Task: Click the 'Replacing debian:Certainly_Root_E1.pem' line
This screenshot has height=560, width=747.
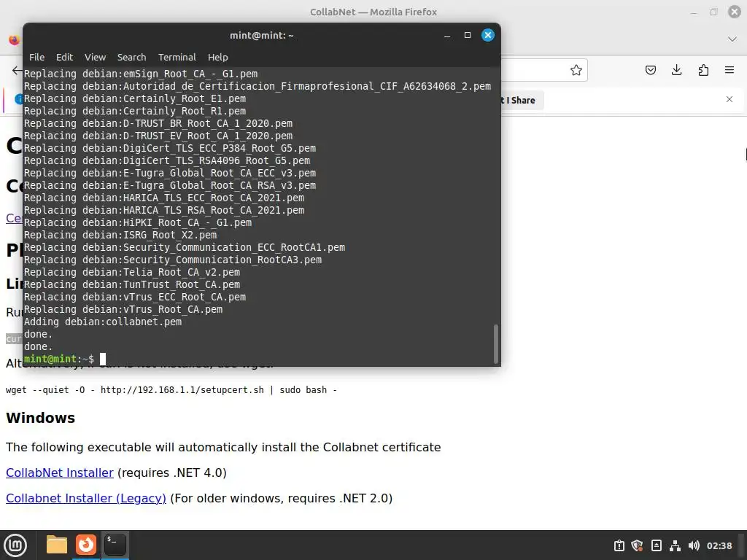Action: (x=135, y=99)
